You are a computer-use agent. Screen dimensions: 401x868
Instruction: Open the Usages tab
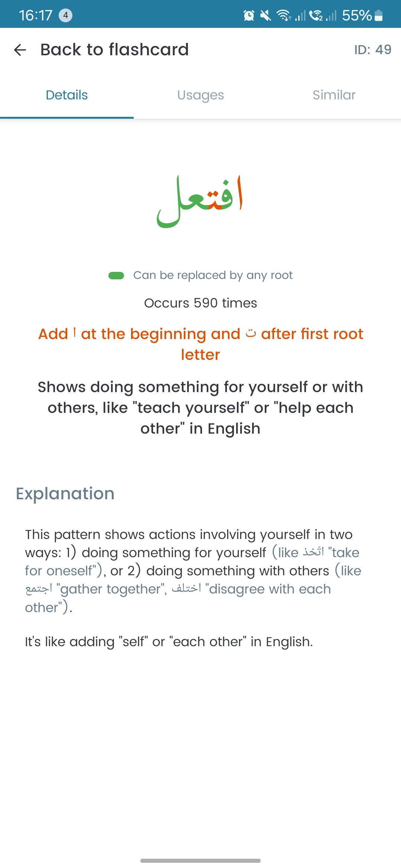point(200,95)
